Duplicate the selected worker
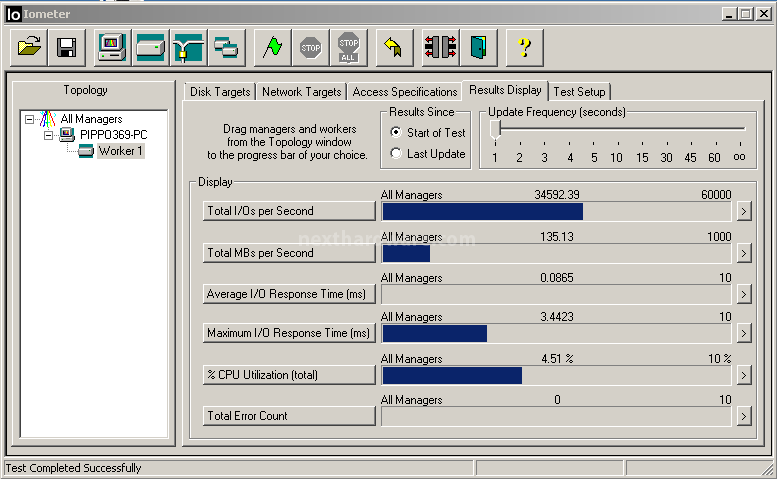The image size is (777, 479). click(226, 48)
